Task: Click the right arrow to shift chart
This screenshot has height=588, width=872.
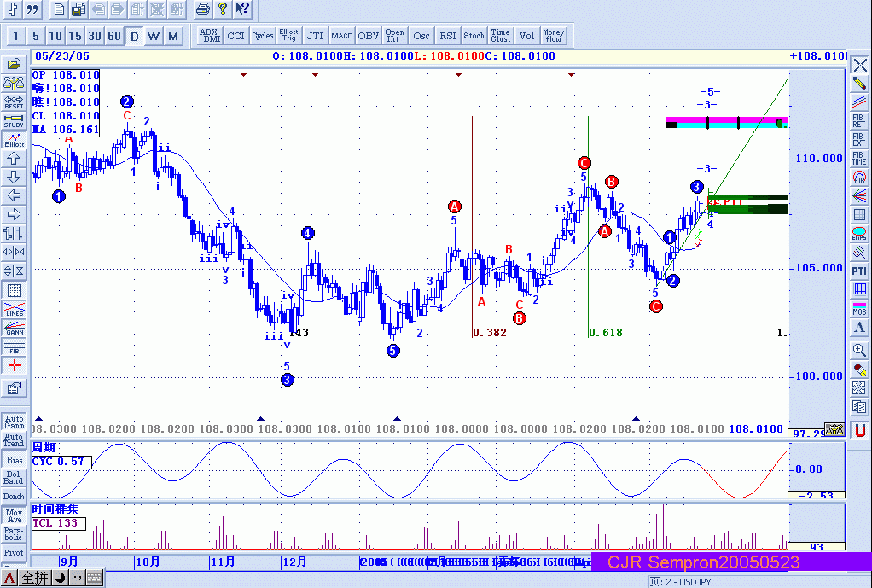Action: pos(14,215)
